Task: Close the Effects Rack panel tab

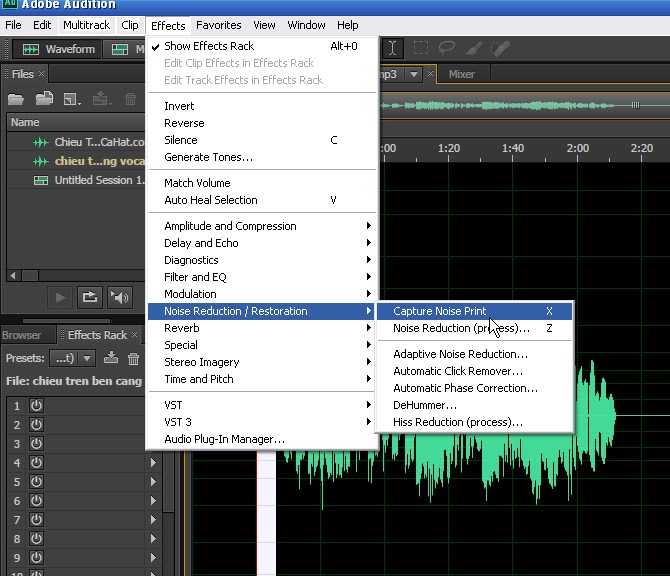Action: [135, 335]
